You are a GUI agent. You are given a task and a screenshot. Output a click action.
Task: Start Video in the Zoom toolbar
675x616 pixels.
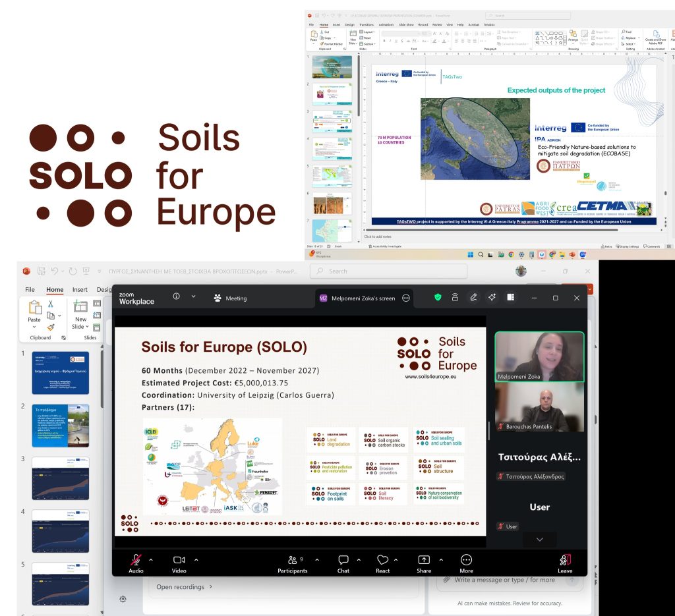click(179, 563)
